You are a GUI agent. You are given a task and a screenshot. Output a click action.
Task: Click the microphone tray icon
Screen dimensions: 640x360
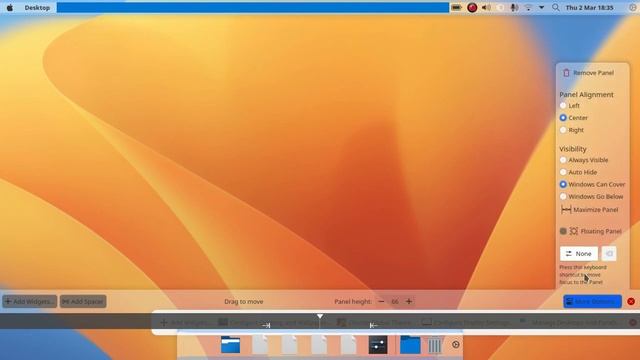(514, 8)
